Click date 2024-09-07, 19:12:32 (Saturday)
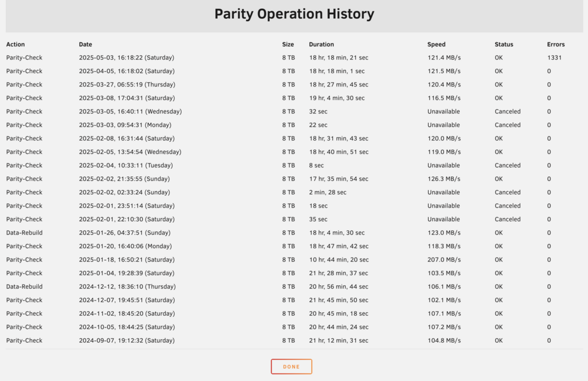This screenshot has height=381, width=588. point(127,341)
